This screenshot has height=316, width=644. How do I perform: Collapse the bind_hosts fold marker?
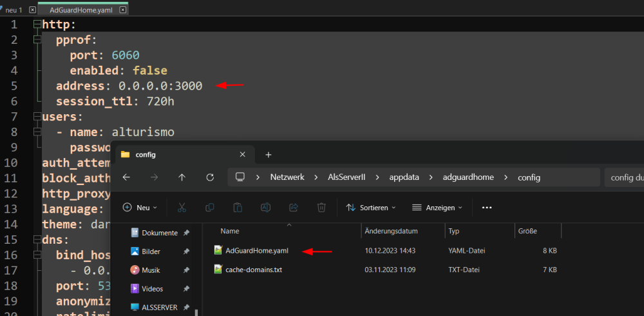37,255
